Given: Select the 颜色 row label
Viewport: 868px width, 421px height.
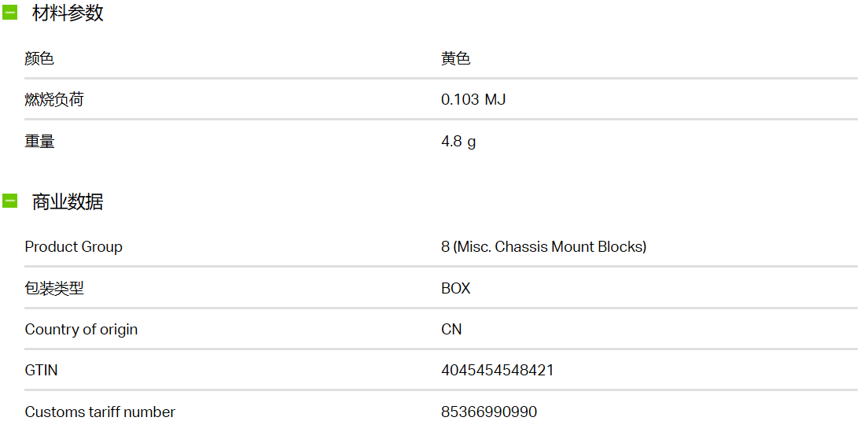Looking at the screenshot, I should tap(39, 58).
